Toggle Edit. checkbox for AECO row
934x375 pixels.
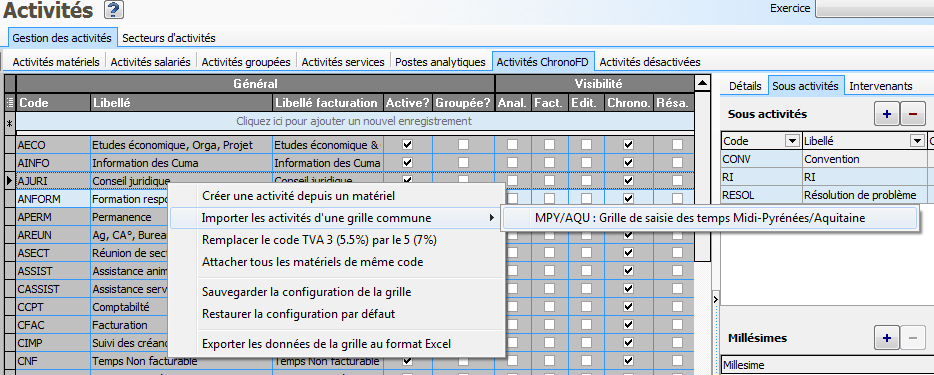click(x=586, y=145)
